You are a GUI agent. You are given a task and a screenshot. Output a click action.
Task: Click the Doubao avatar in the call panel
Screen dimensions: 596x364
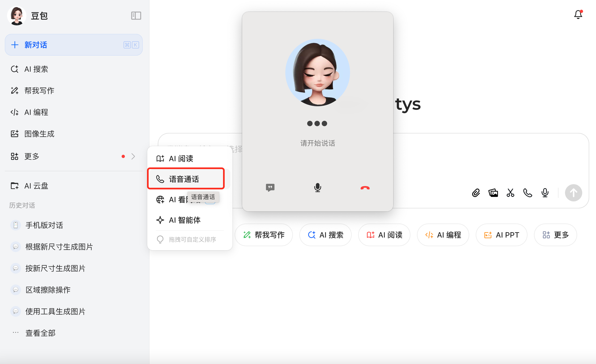click(318, 73)
